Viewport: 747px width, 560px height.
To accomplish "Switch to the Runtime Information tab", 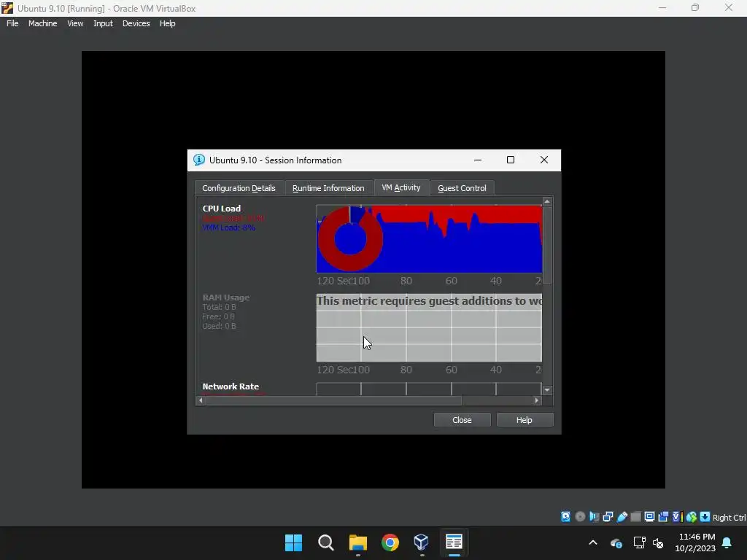I will tap(328, 188).
